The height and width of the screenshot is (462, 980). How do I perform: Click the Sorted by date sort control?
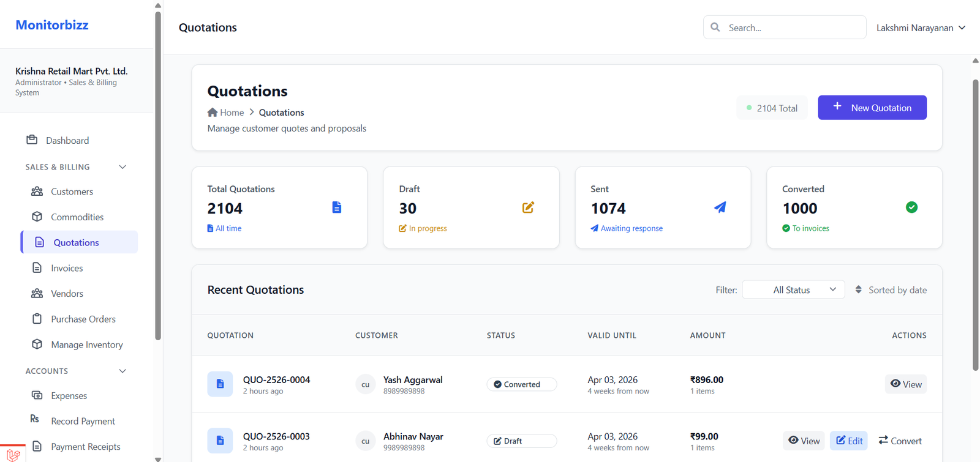891,290
